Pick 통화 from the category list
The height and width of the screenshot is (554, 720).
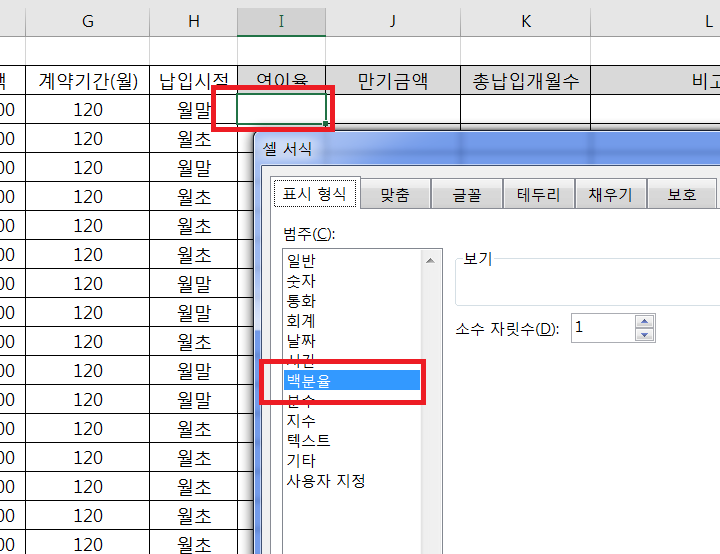click(x=299, y=301)
